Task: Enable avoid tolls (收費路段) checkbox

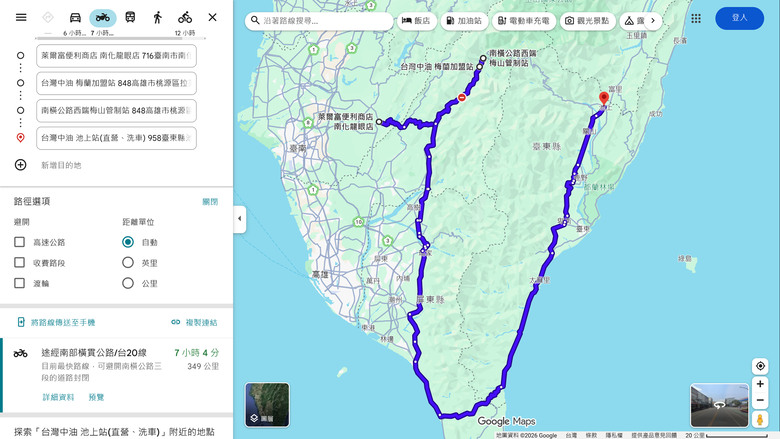Action: coord(19,263)
